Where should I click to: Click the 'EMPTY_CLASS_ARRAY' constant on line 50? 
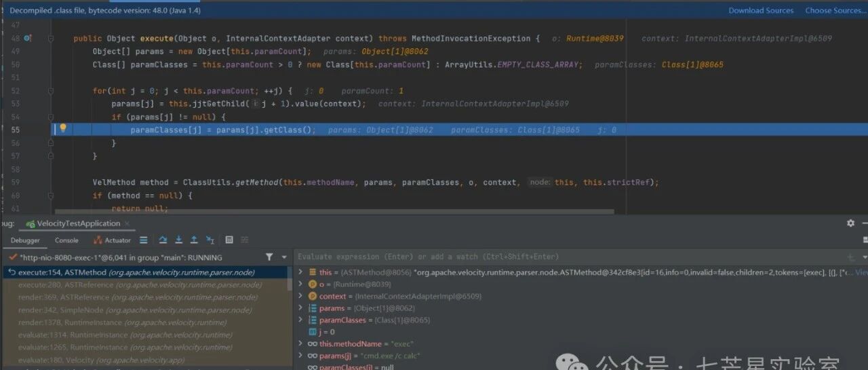(x=537, y=64)
